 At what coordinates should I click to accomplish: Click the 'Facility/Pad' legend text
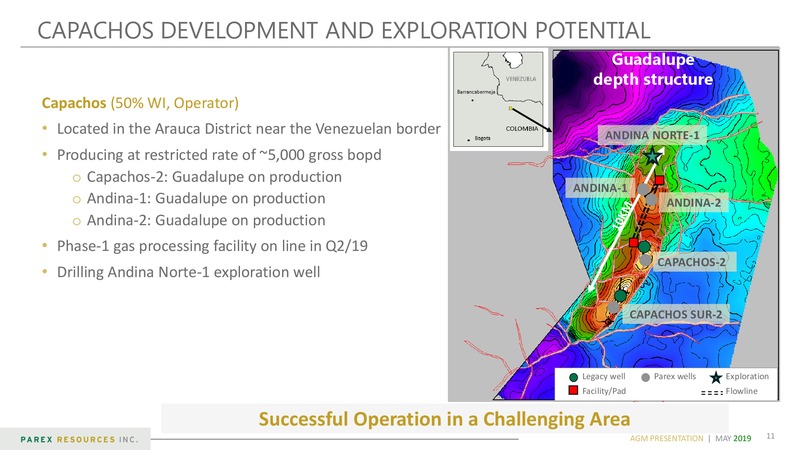pyautogui.click(x=604, y=391)
